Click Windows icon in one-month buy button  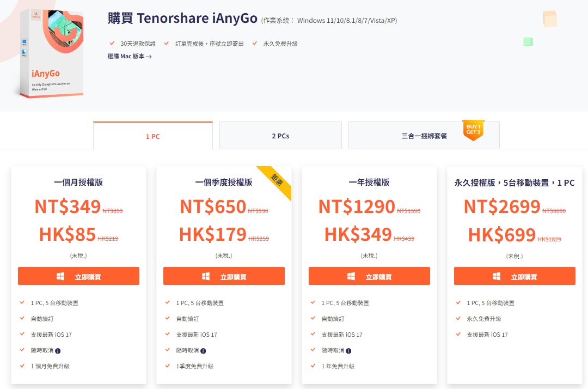[60, 276]
